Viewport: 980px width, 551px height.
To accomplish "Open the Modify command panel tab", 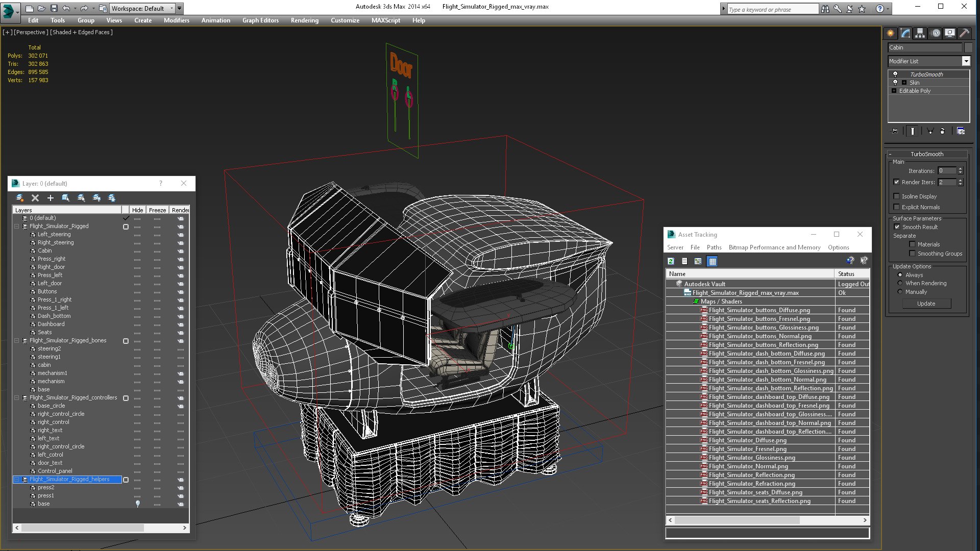I will pos(905,33).
